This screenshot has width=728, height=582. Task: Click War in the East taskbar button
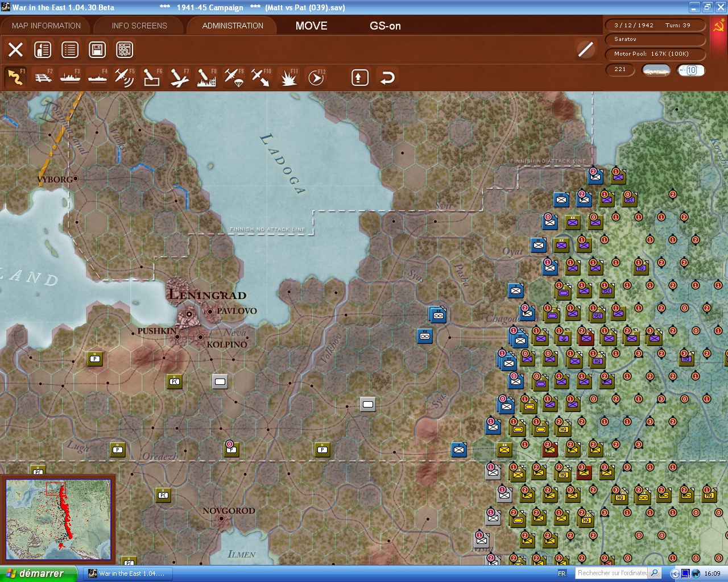[127, 573]
